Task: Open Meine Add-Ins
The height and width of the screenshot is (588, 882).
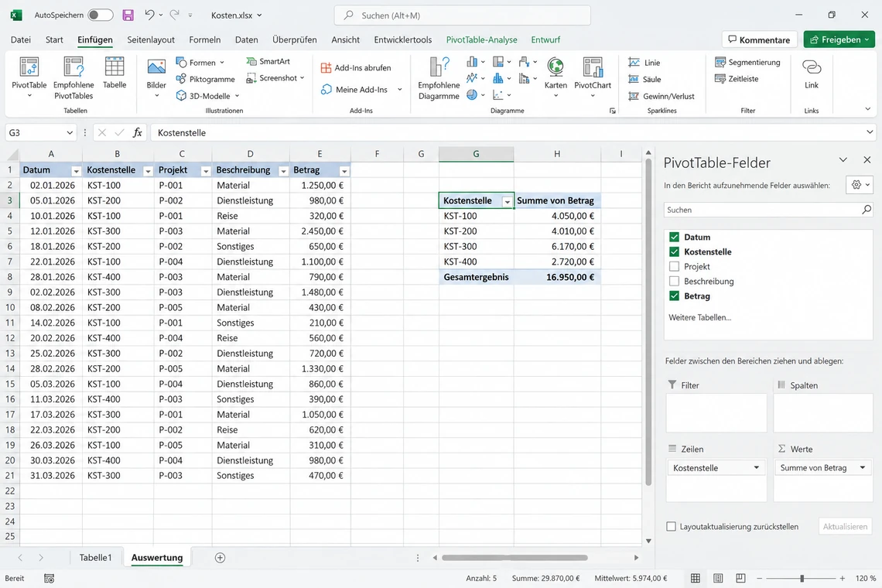Action: coord(361,90)
